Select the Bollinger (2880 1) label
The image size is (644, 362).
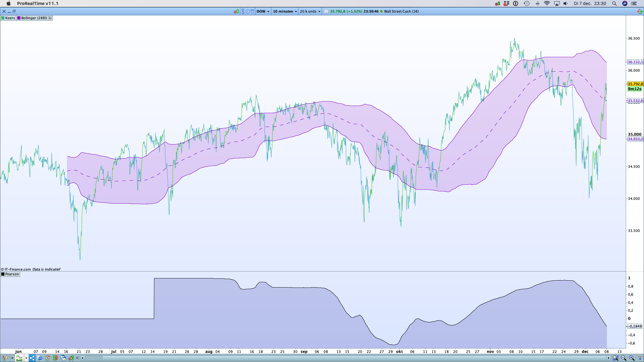(x=34, y=18)
